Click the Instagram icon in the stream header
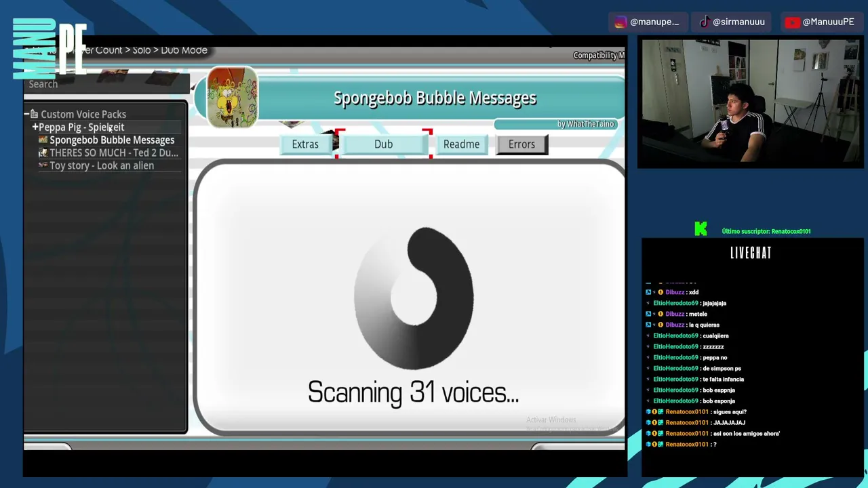Viewport: 868px width, 488px height. (620, 22)
